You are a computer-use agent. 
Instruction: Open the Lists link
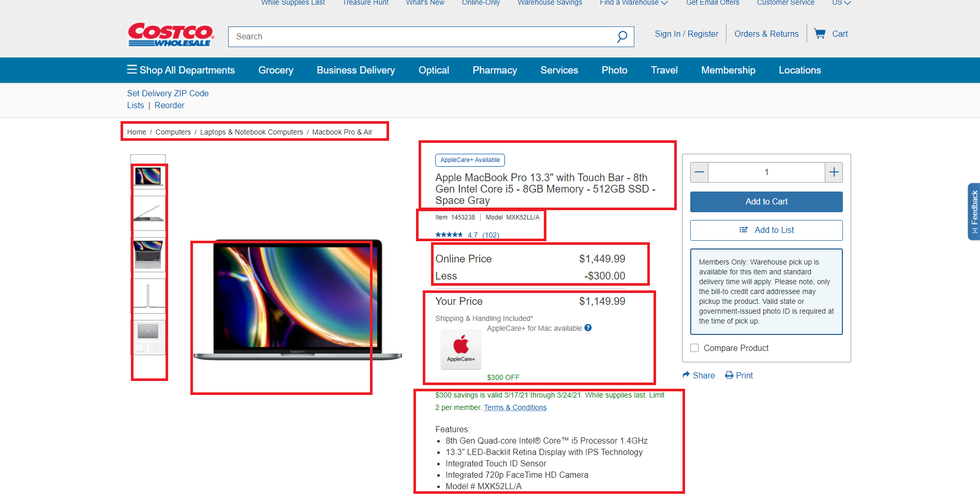(136, 105)
